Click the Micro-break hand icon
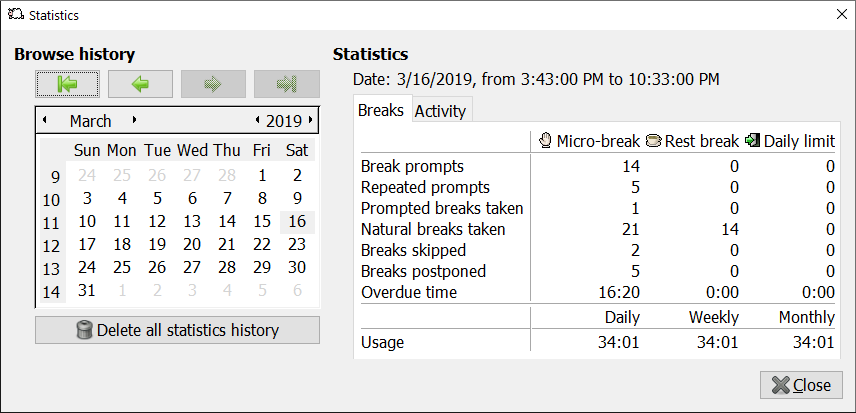Viewport: 856px width, 413px height. coord(545,141)
